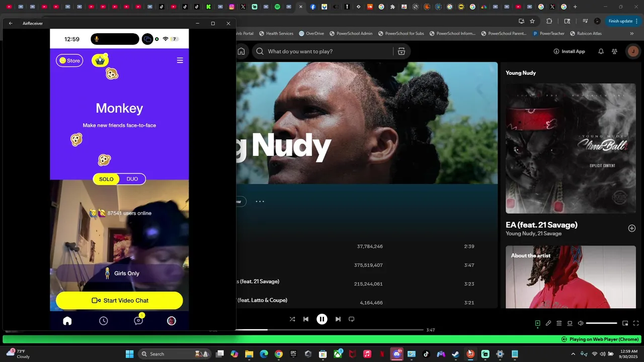This screenshot has width=644, height=362.
Task: Open File Explorer from taskbar
Action: (x=249, y=354)
